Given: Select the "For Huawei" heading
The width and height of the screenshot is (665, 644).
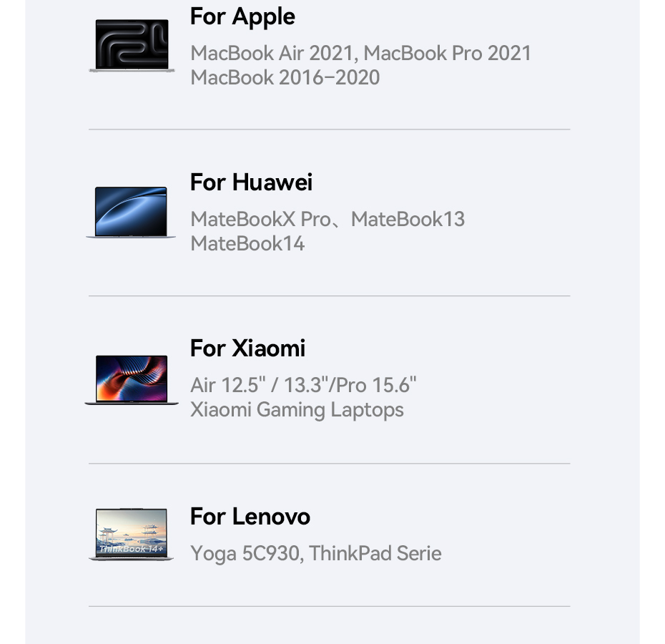Looking at the screenshot, I should point(251,182).
